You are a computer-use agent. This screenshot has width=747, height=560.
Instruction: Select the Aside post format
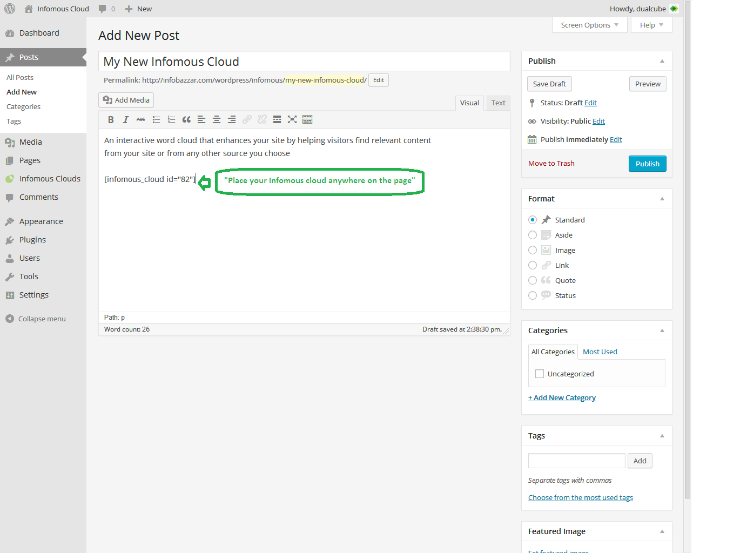click(533, 235)
